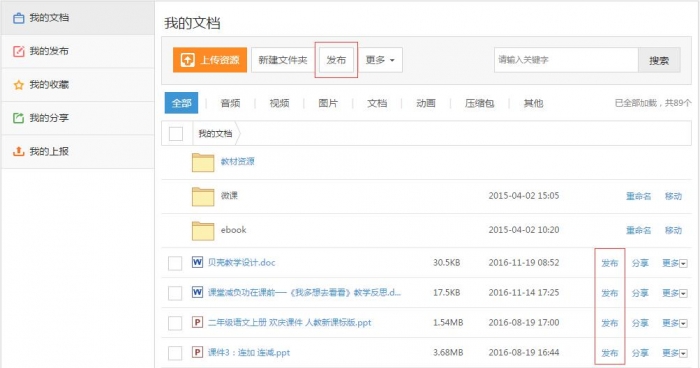
Task: Focus the keyword search input field
Action: point(566,60)
